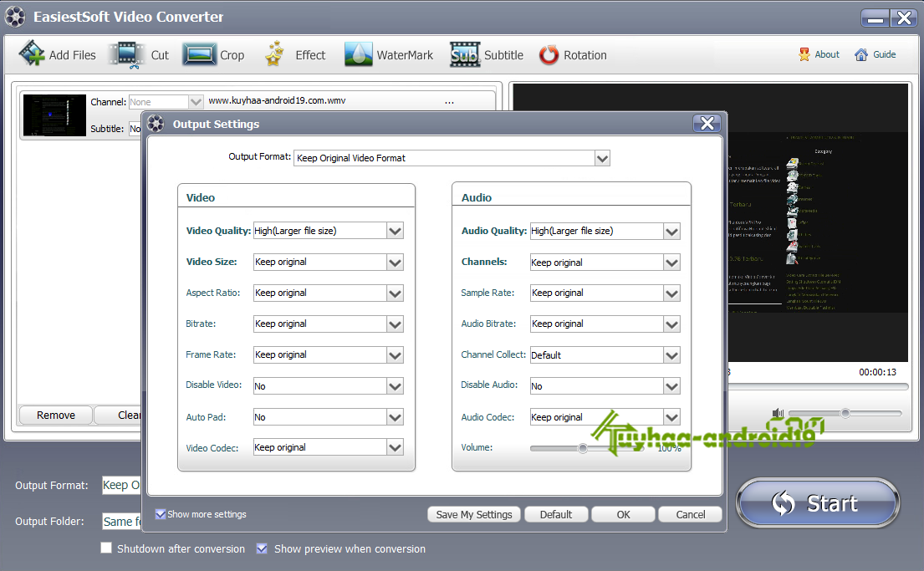Open the Rotation tool icon
924x571 pixels.
[549, 55]
